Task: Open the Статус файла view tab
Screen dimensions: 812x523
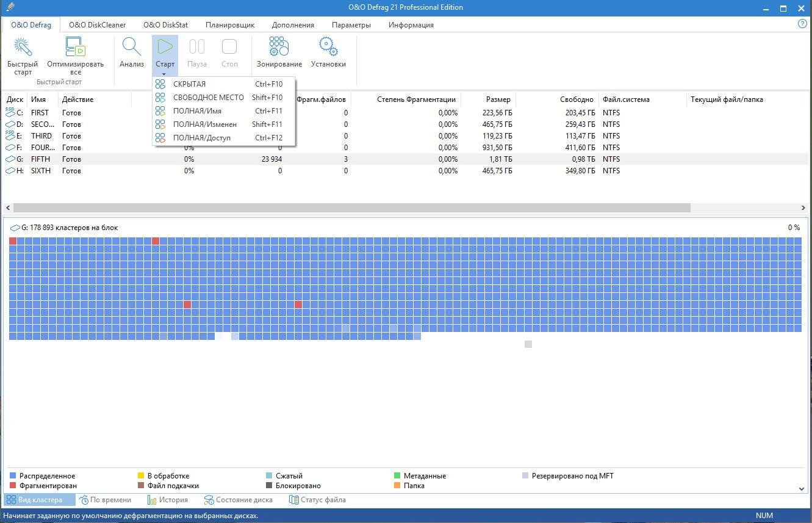Action: 317,500
